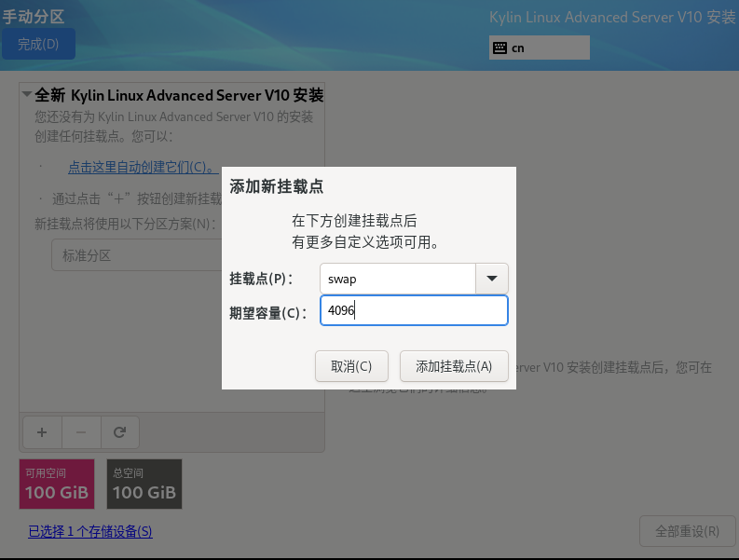Click the 手动分区 page title

[x=33, y=17]
